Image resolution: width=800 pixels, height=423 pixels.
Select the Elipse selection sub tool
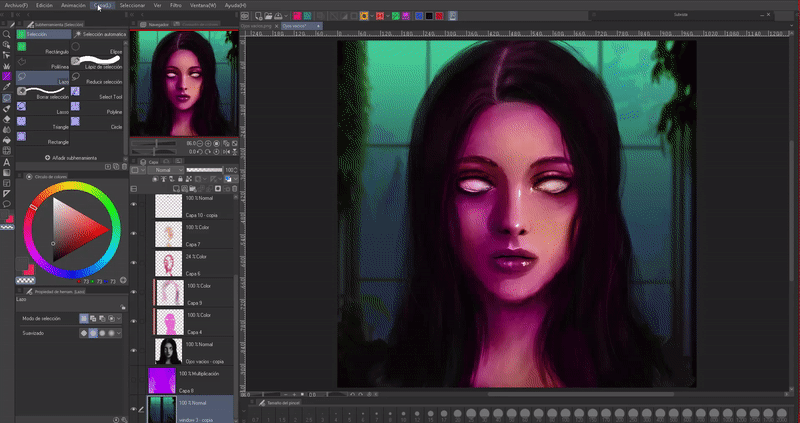pyautogui.click(x=96, y=49)
